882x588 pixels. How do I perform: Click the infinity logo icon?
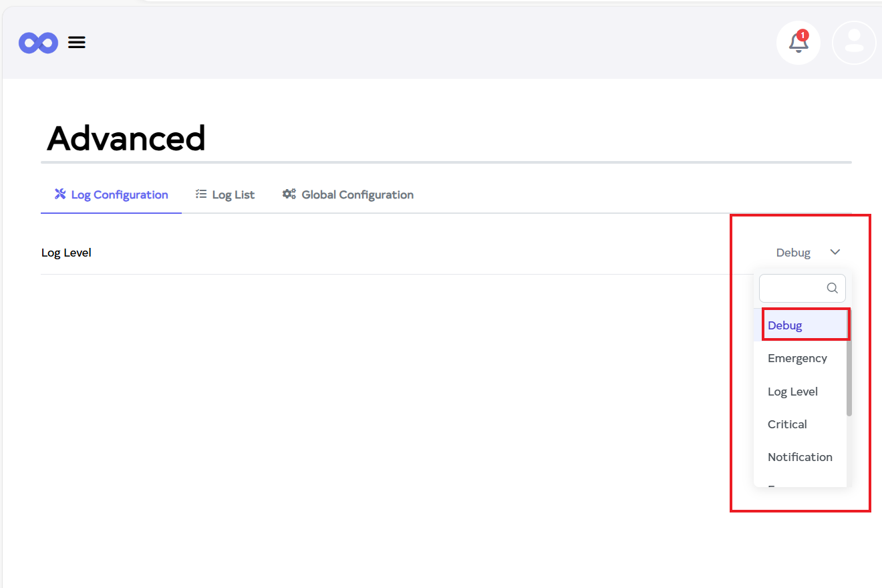(38, 43)
